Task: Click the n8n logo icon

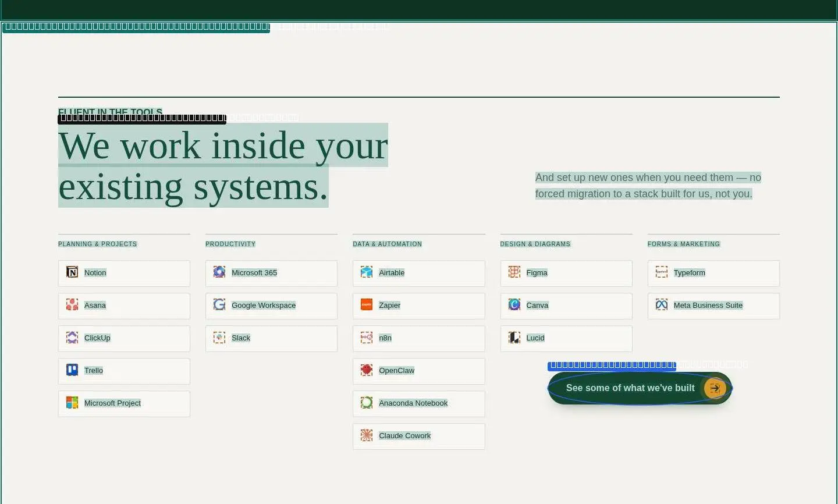Action: (367, 337)
